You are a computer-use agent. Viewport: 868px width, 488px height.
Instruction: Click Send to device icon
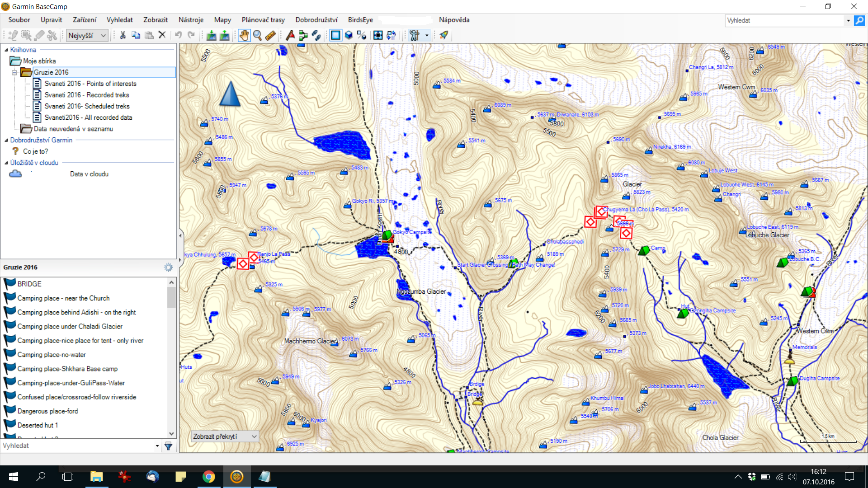tap(211, 35)
